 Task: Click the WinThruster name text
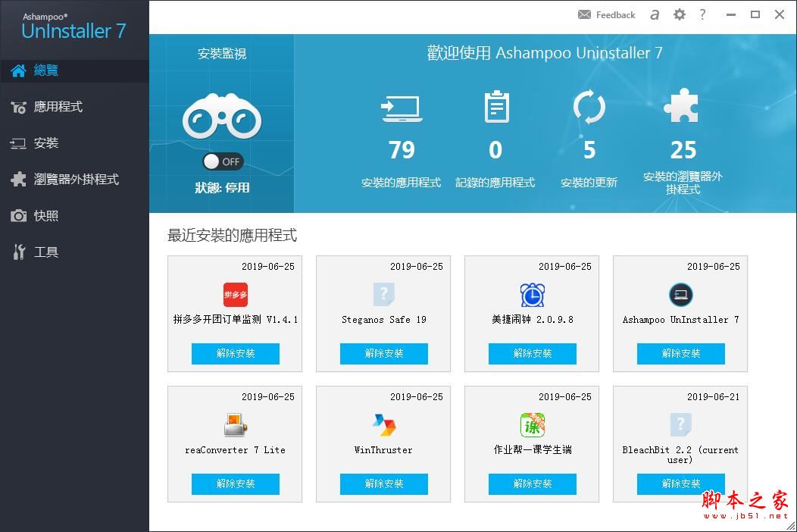tap(384, 450)
